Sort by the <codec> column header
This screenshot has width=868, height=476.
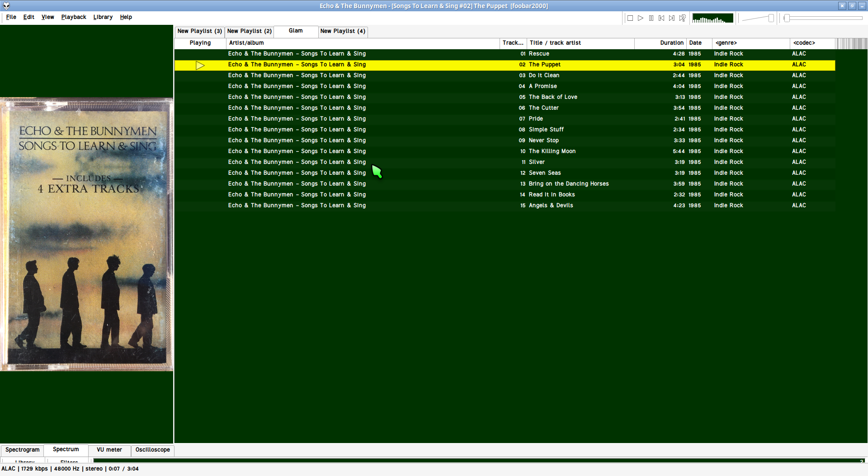(x=812, y=43)
